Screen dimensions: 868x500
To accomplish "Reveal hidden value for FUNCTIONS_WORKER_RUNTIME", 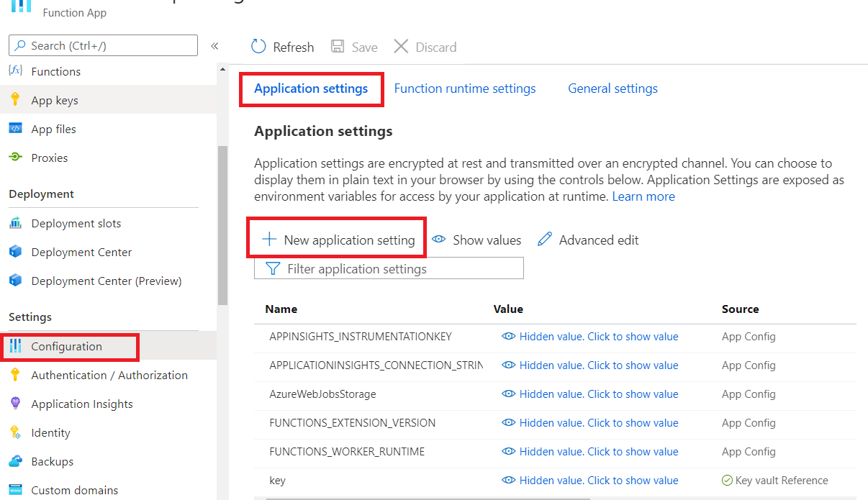I will tap(590, 452).
